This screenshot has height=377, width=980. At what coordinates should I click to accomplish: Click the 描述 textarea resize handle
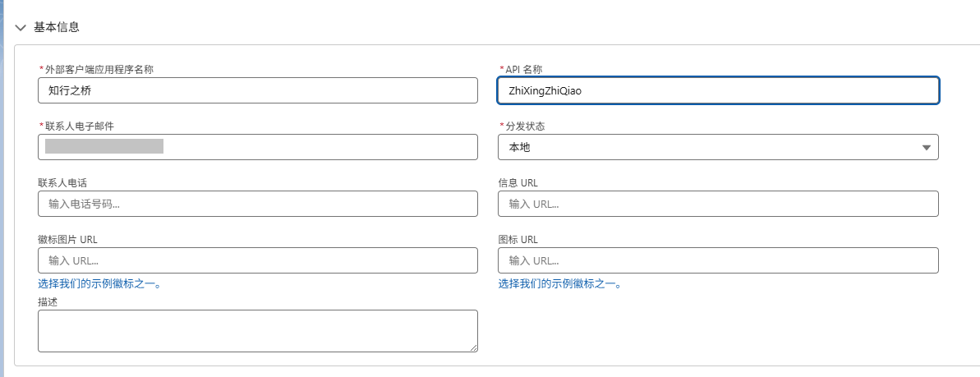472,347
